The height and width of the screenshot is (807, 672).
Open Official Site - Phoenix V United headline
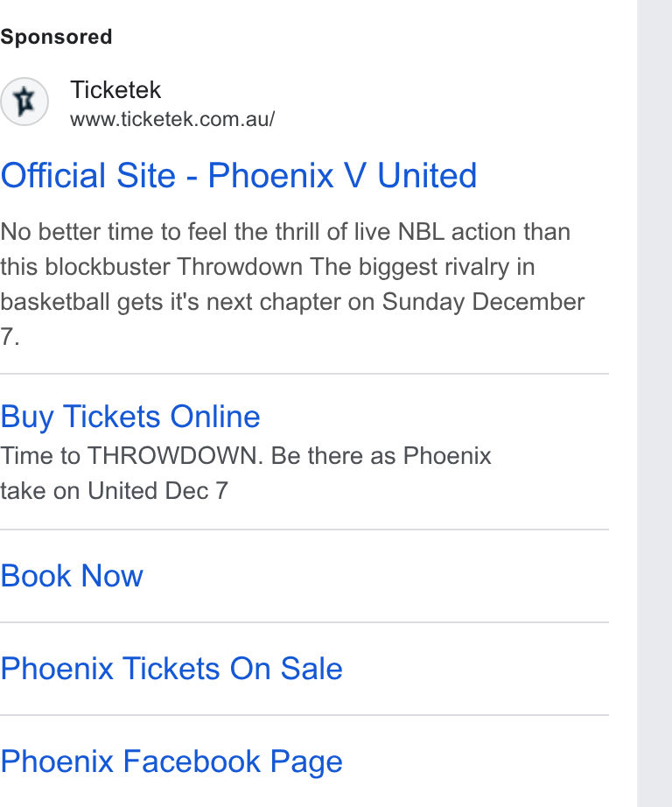[x=239, y=176]
